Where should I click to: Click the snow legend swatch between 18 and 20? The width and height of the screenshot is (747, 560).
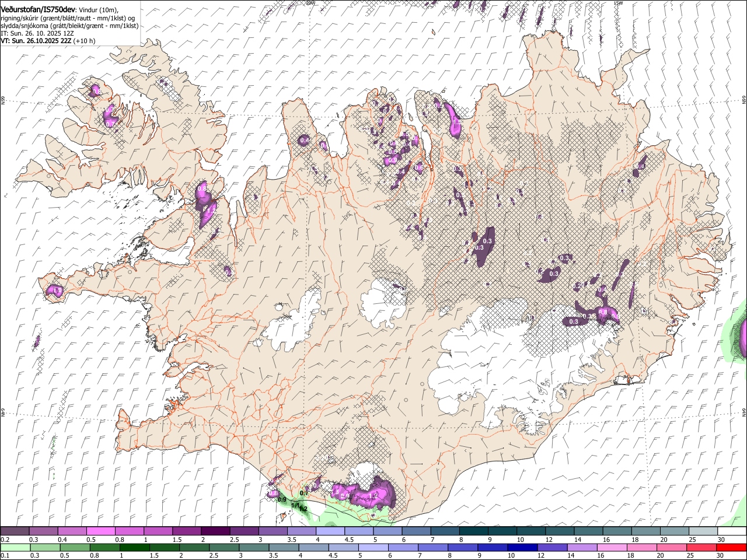point(647,531)
